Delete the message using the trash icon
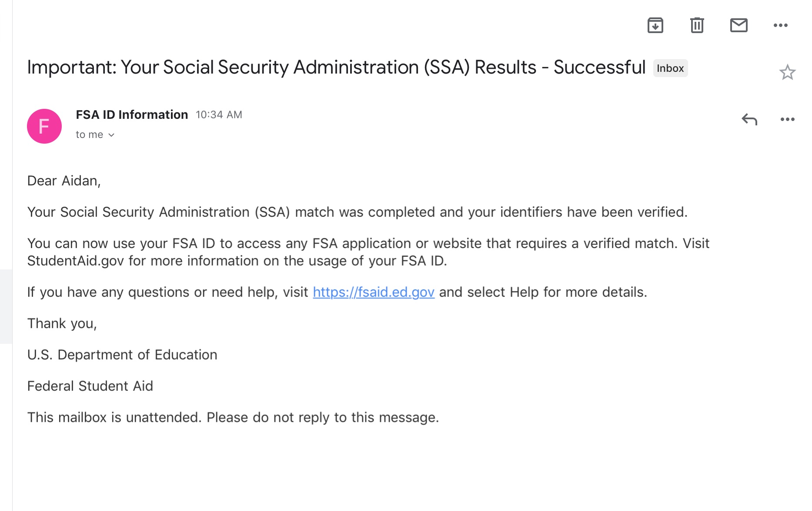Screen dimensions: 812x511 pyautogui.click(x=697, y=25)
